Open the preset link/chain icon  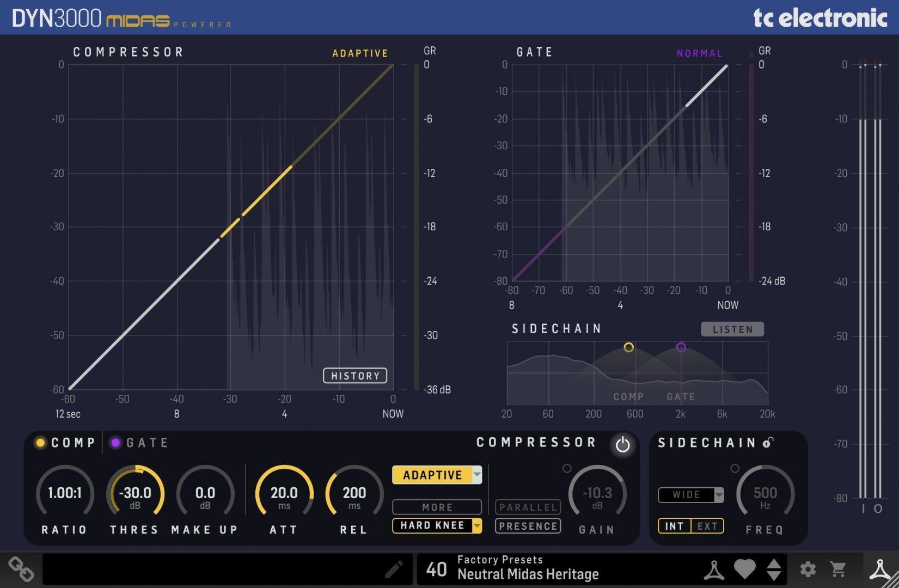pos(22,570)
